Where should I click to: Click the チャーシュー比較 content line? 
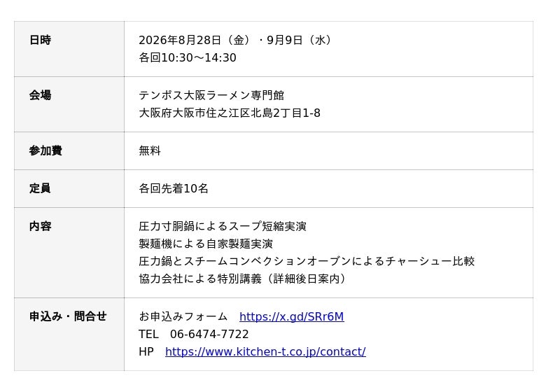[307, 261]
